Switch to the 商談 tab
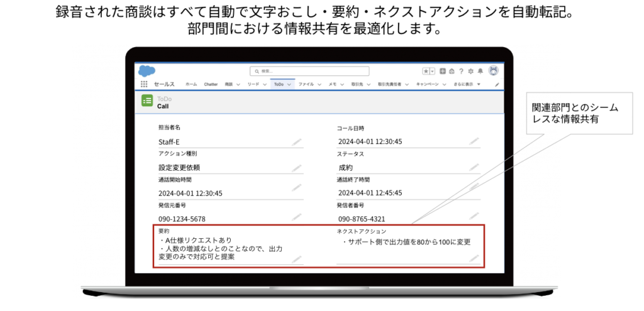Screen dimensions: 644x311 tap(228, 84)
